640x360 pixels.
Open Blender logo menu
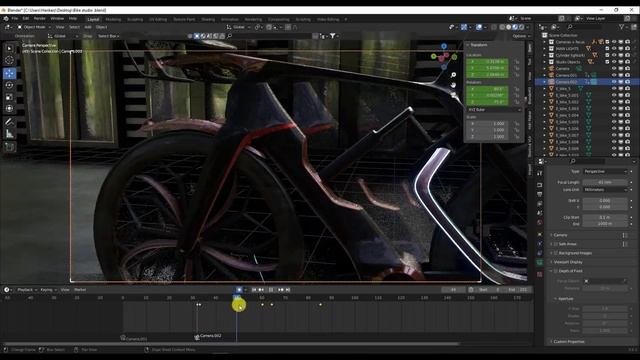tap(6, 18)
